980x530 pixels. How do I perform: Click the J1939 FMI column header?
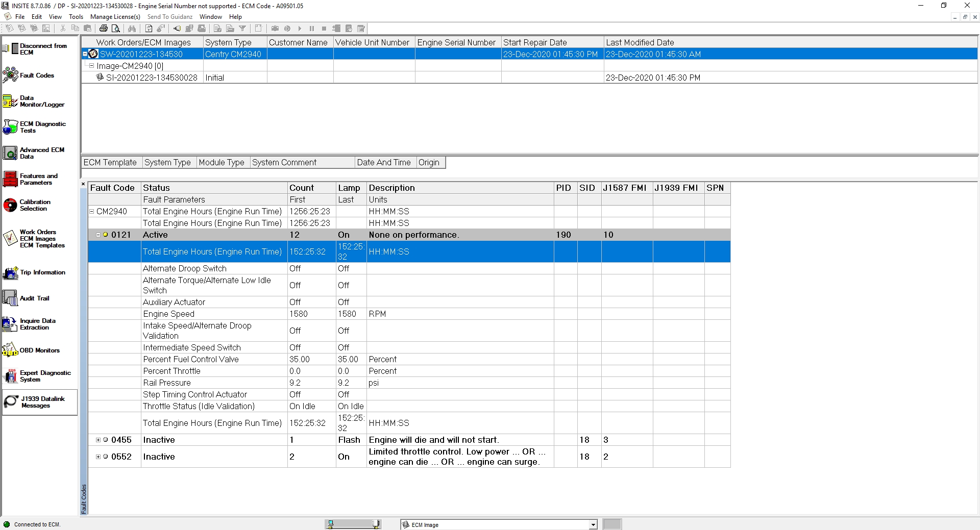click(x=678, y=188)
